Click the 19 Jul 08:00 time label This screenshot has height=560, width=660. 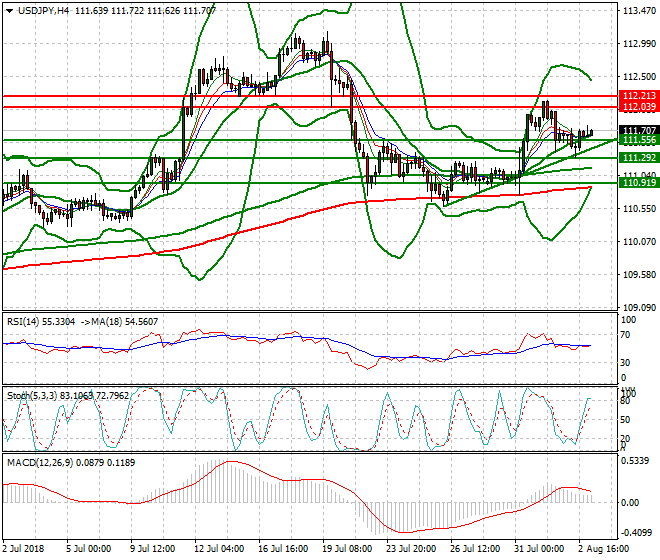pyautogui.click(x=347, y=549)
